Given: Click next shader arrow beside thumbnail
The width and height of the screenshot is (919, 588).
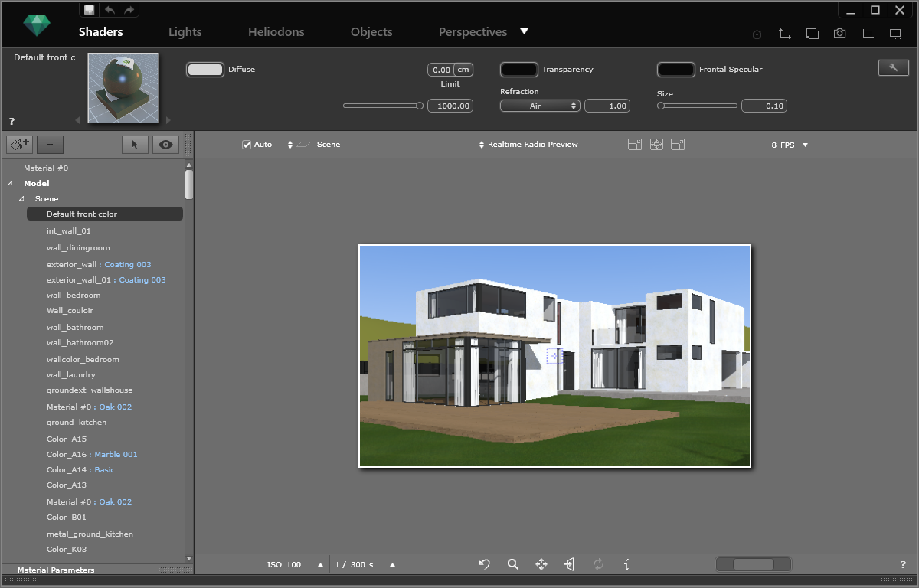Looking at the screenshot, I should pos(168,120).
